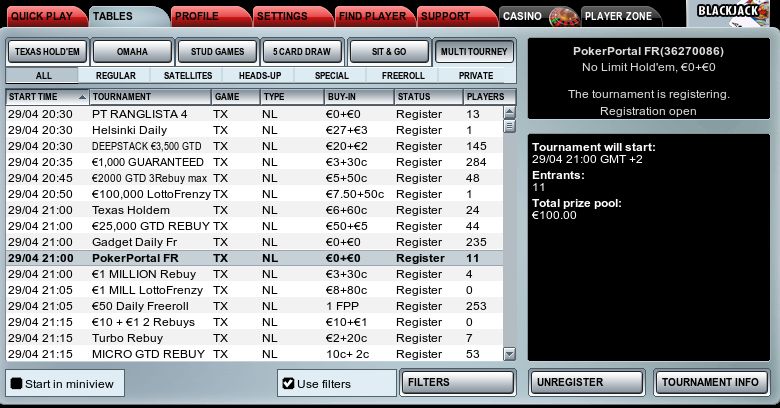Sort by Start Time column header
This screenshot has width=780, height=408.
pyautogui.click(x=47, y=97)
